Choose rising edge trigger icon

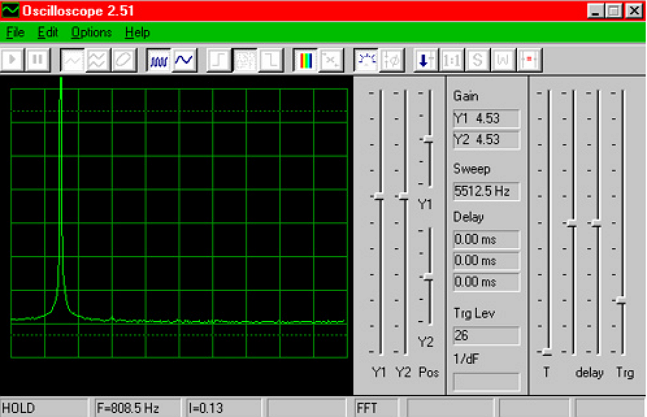tap(219, 60)
